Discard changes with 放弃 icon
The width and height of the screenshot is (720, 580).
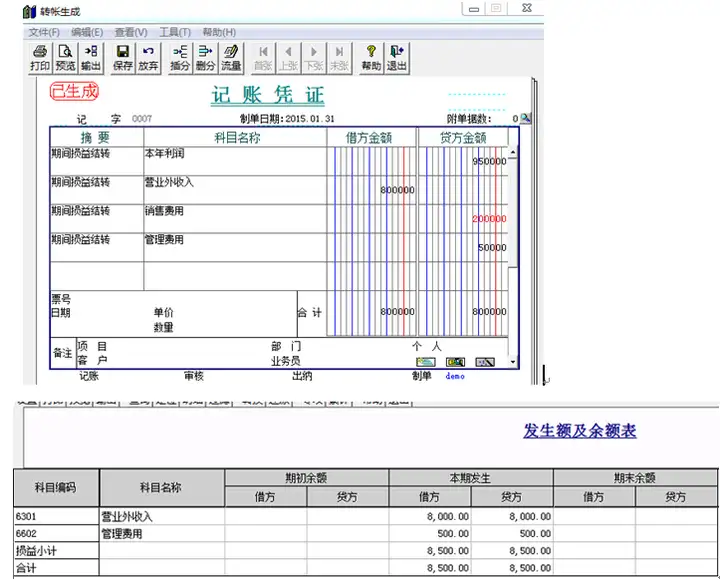click(x=148, y=58)
